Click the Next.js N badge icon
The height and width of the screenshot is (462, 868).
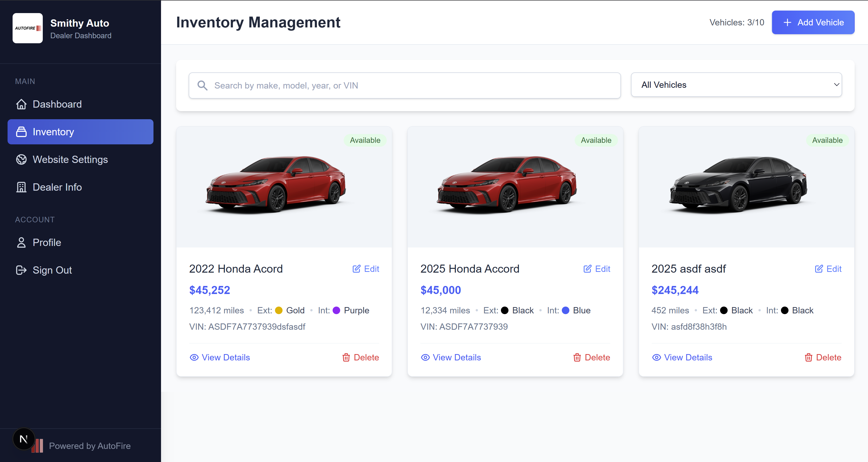pos(24,439)
